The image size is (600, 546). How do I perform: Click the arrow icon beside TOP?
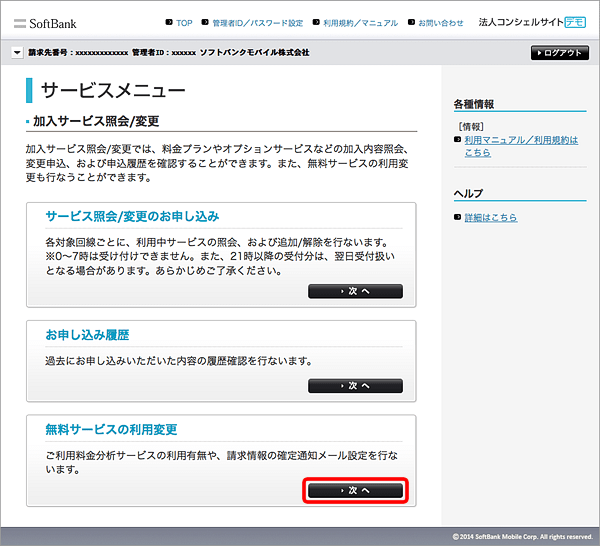166,22
